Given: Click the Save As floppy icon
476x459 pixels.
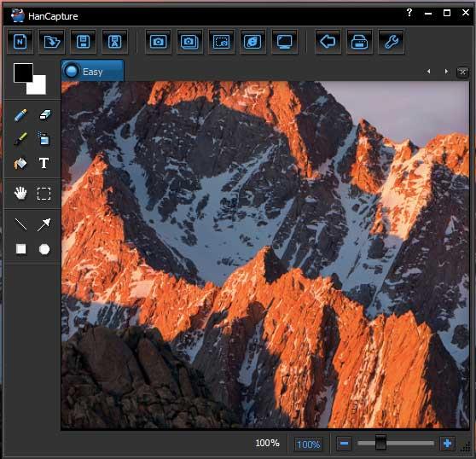Looking at the screenshot, I should pyautogui.click(x=115, y=42).
